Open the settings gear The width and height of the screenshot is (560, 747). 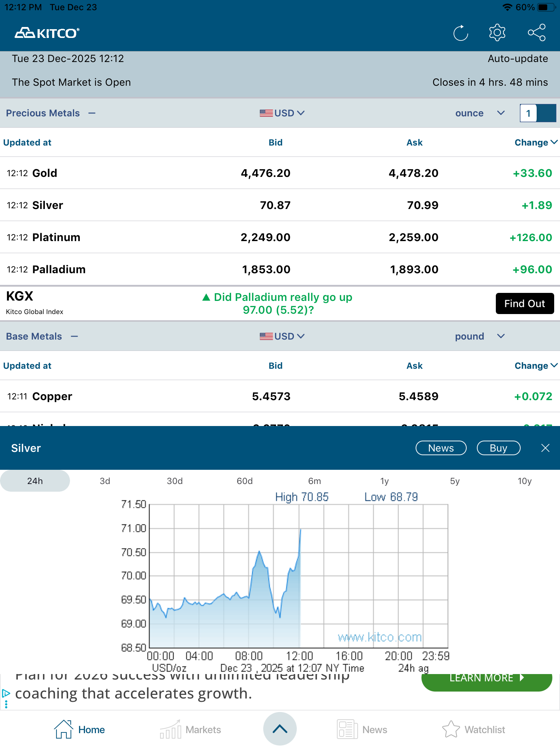[x=497, y=33]
